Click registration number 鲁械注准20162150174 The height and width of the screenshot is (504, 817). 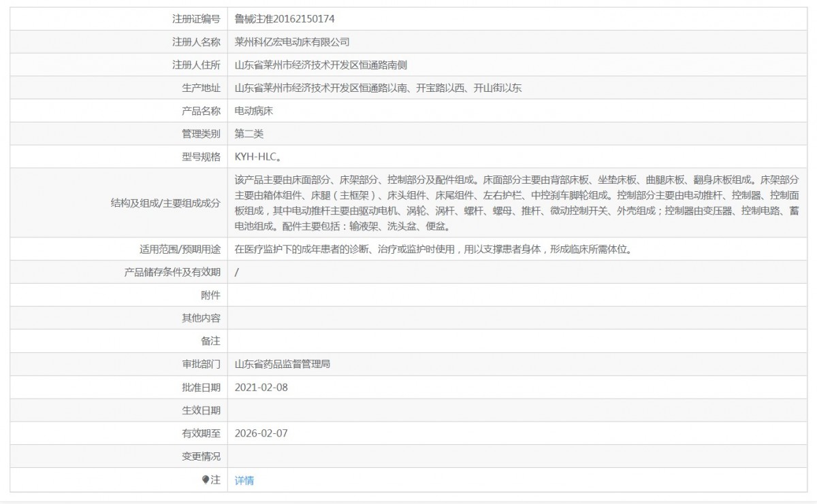pyautogui.click(x=285, y=19)
